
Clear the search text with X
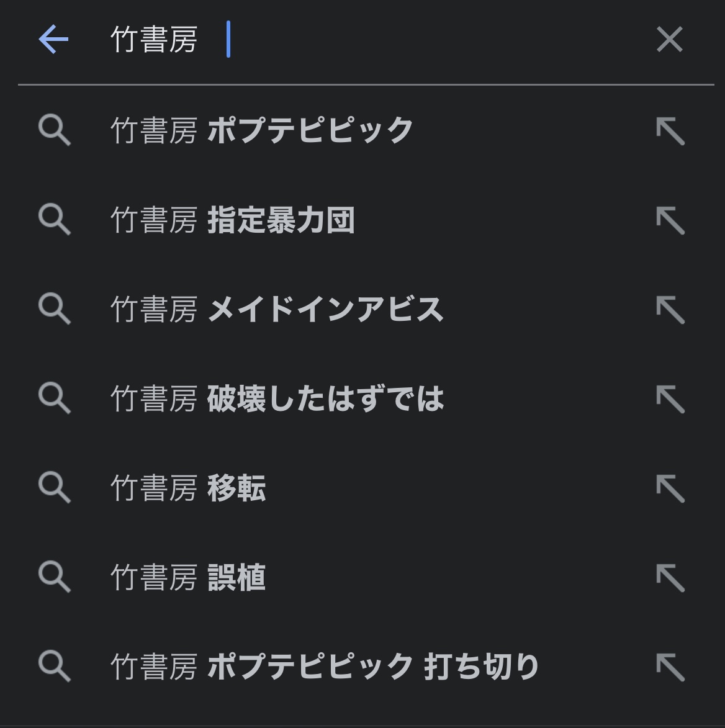pyautogui.click(x=669, y=40)
